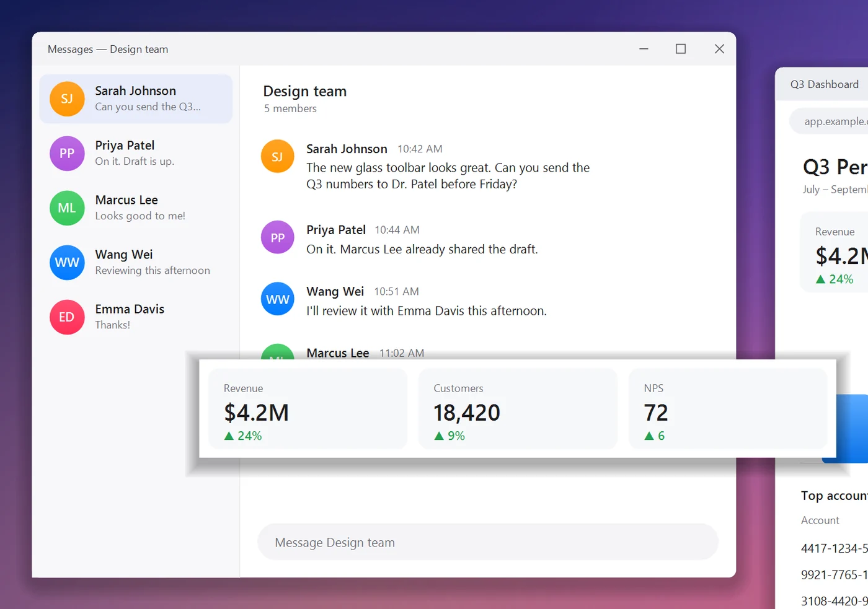Click the 24% indicator in the overlay Revenue card

tap(243, 436)
